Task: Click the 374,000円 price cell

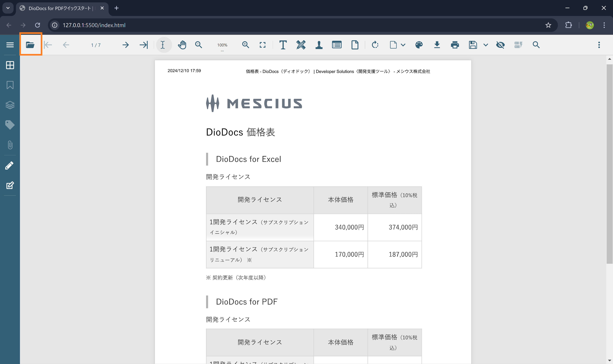Action: pos(395,227)
